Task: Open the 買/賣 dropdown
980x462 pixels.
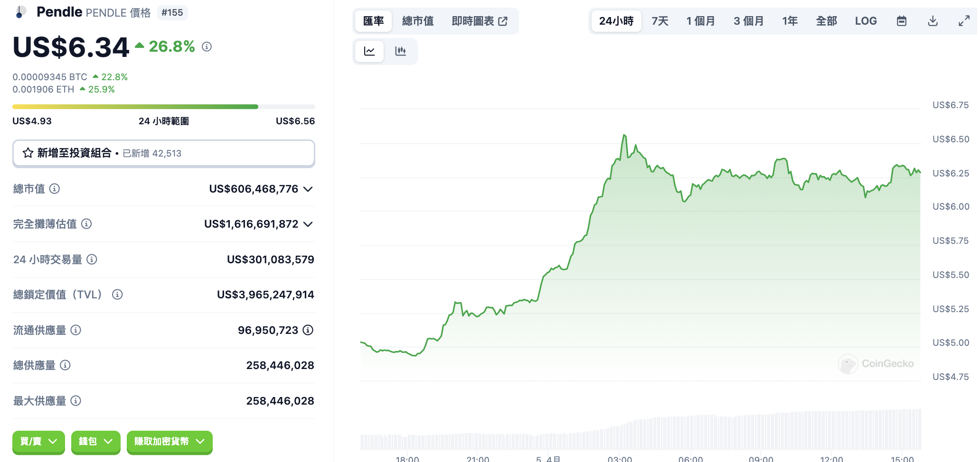Action: point(38,442)
